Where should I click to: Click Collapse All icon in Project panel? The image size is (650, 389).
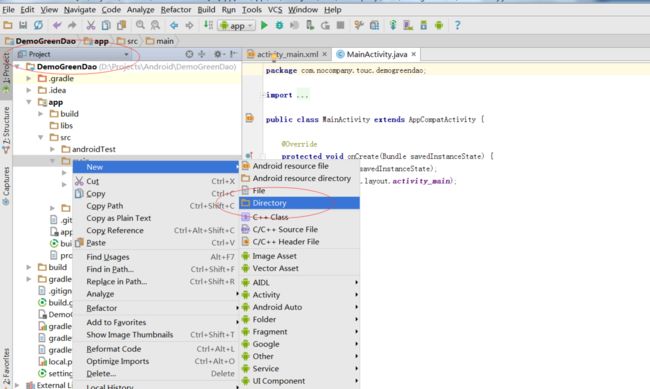[202, 54]
